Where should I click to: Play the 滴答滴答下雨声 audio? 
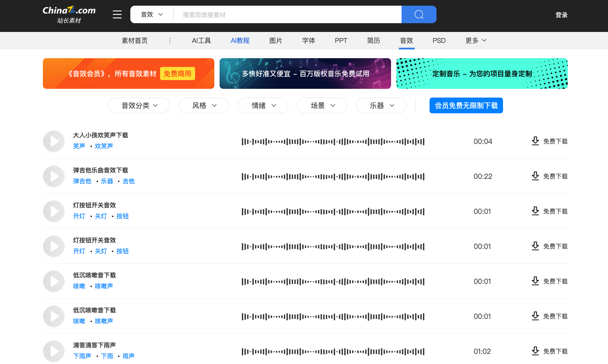click(x=54, y=351)
